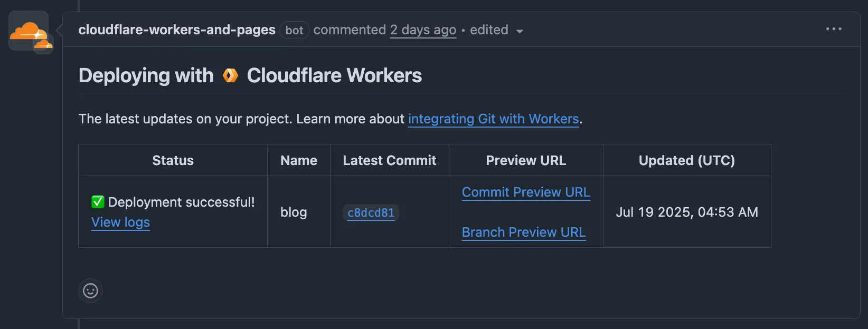Click the Latest Commit column header
Screen dimensions: 868x329
click(x=390, y=160)
